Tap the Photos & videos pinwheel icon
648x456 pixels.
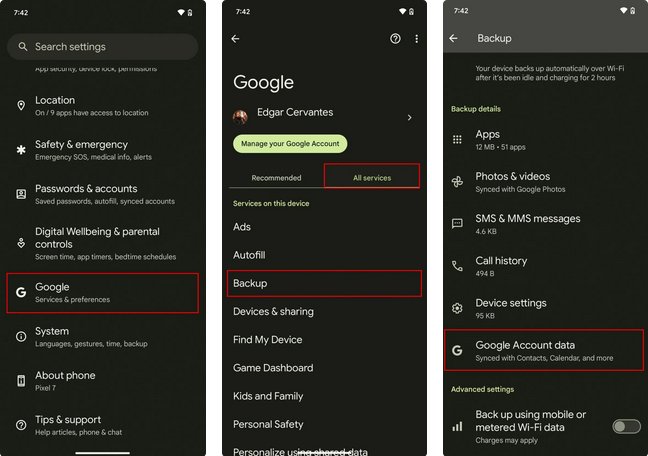pyautogui.click(x=457, y=182)
